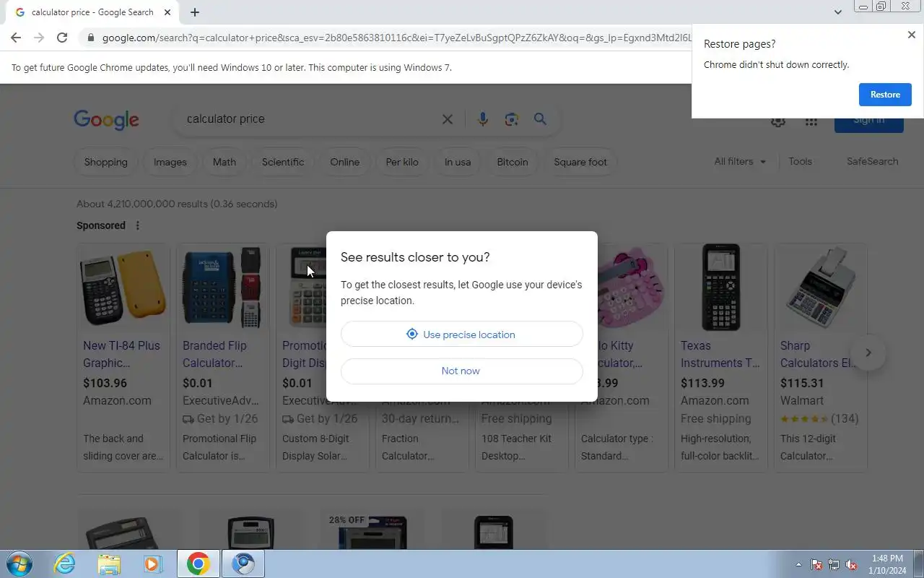The image size is (924, 578).
Task: Launch Internet Explorer from the taskbar
Action: (x=65, y=564)
